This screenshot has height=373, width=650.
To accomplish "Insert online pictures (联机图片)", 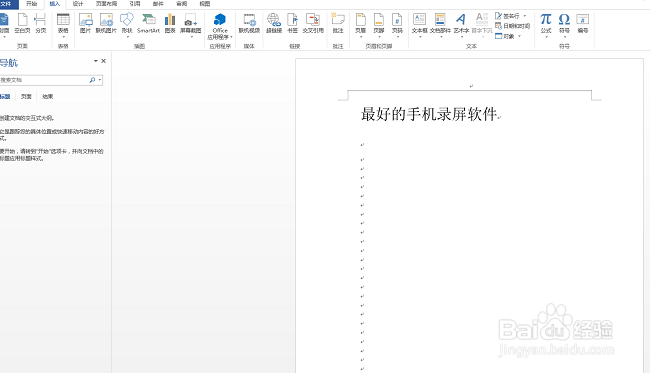I will [x=106, y=23].
